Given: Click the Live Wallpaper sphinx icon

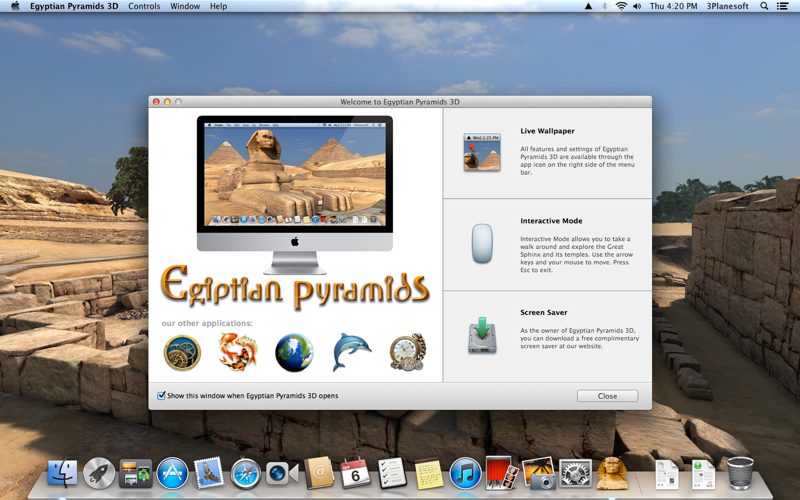Looking at the screenshot, I should click(482, 152).
